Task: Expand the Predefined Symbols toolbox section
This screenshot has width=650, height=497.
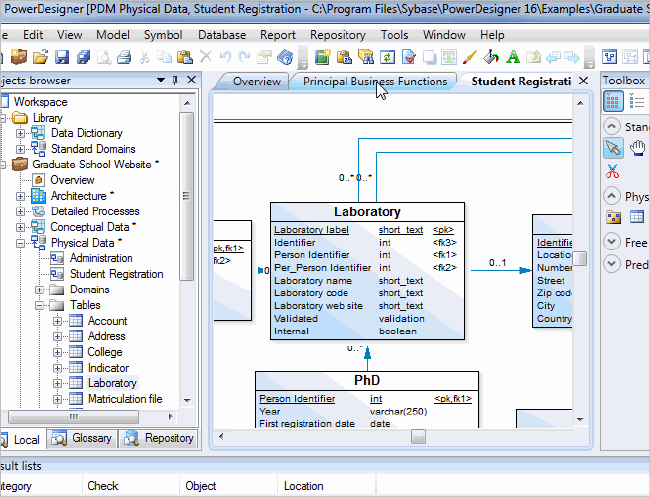Action: [x=612, y=264]
